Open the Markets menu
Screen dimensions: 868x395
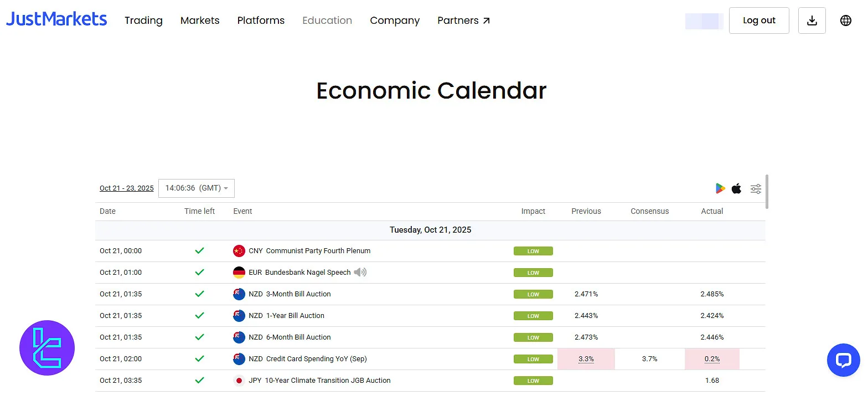pyautogui.click(x=200, y=20)
